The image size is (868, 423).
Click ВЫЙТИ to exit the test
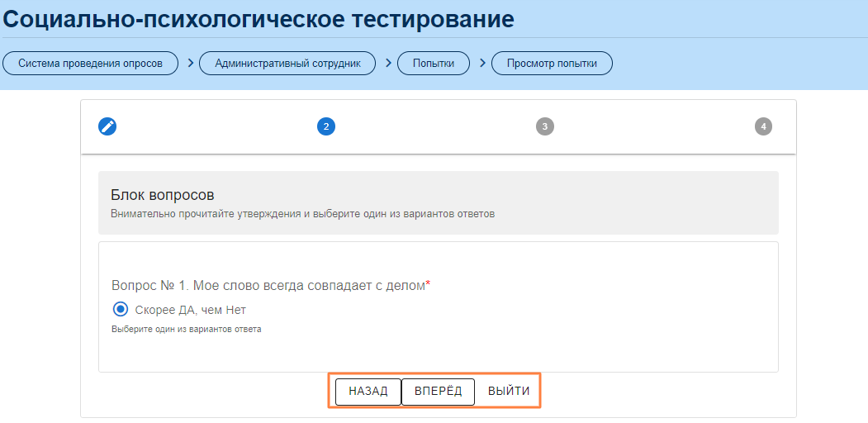tap(509, 392)
